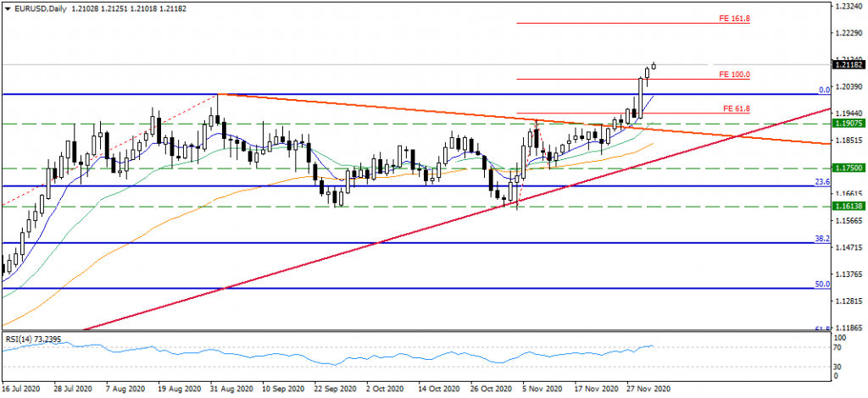The height and width of the screenshot is (398, 868).
Task: Select the 38.2 Fibonacci retracement label
Action: tap(821, 240)
